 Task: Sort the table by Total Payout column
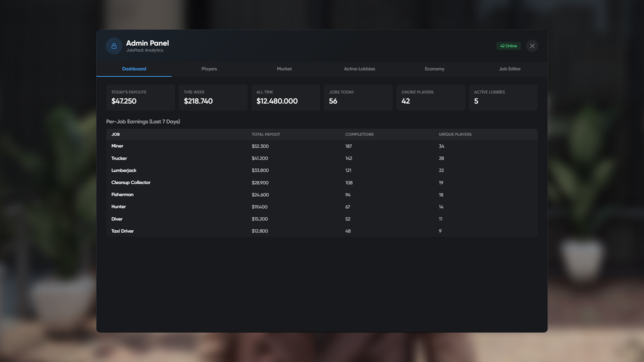coord(266,134)
